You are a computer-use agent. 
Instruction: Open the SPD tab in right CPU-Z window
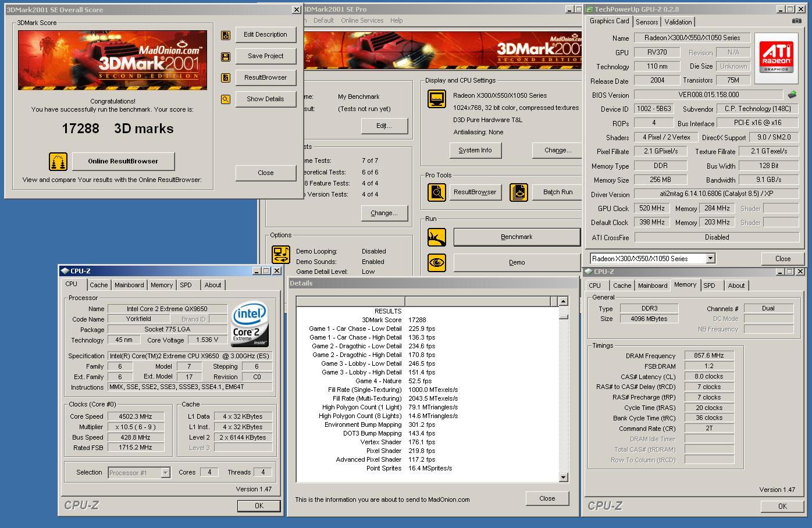709,286
